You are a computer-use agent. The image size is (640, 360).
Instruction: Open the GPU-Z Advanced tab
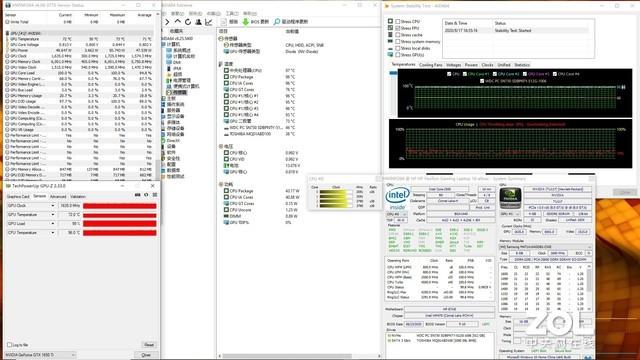click(58, 197)
